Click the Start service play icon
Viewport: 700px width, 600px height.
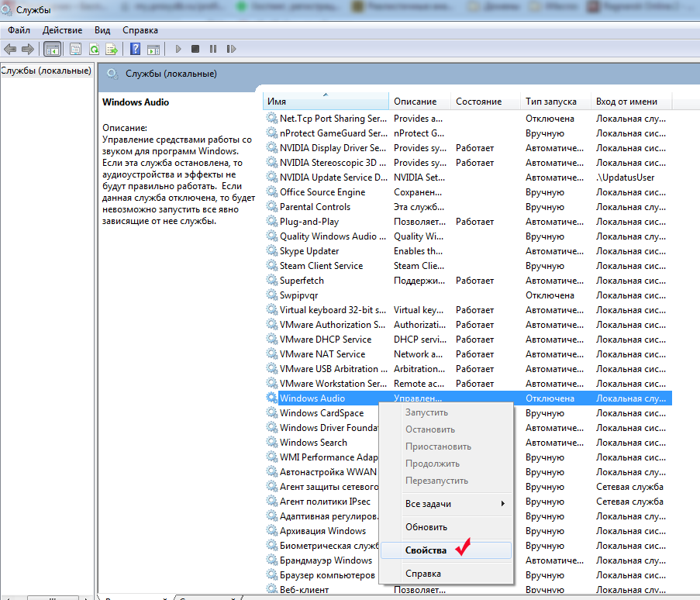pos(178,49)
